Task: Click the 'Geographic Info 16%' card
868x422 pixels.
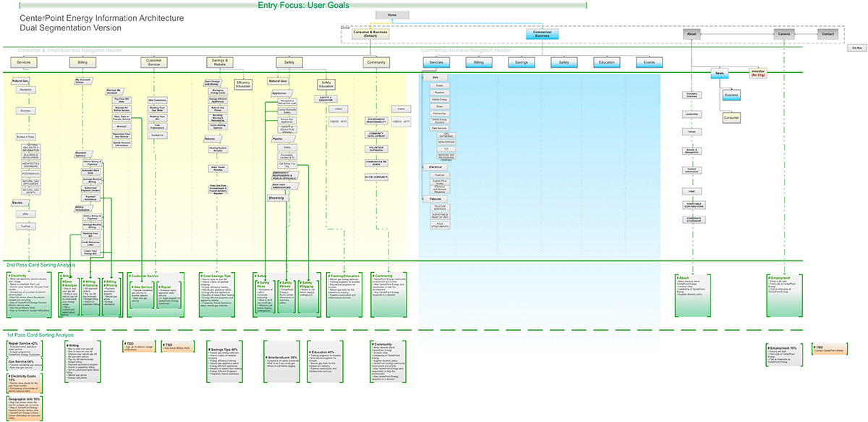Action: pyautogui.click(x=24, y=408)
